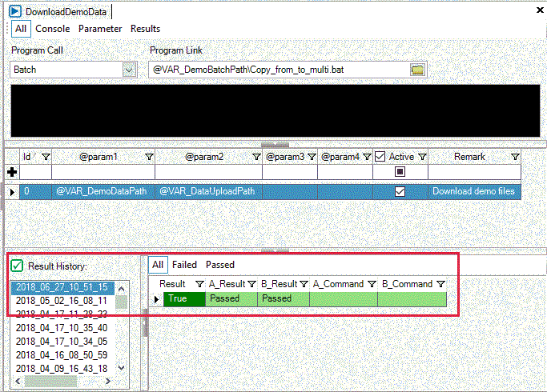
Task: Open the filter on A_Result column
Action: [x=251, y=284]
